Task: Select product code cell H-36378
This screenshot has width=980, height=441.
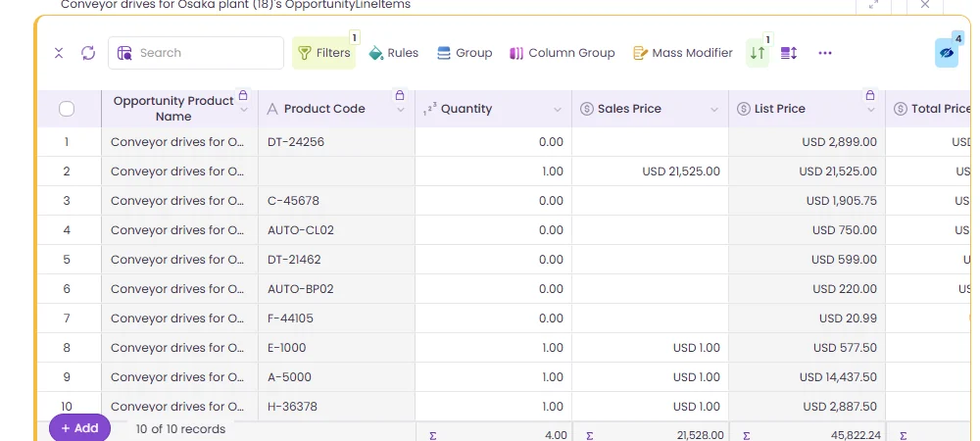Action: pos(336,406)
